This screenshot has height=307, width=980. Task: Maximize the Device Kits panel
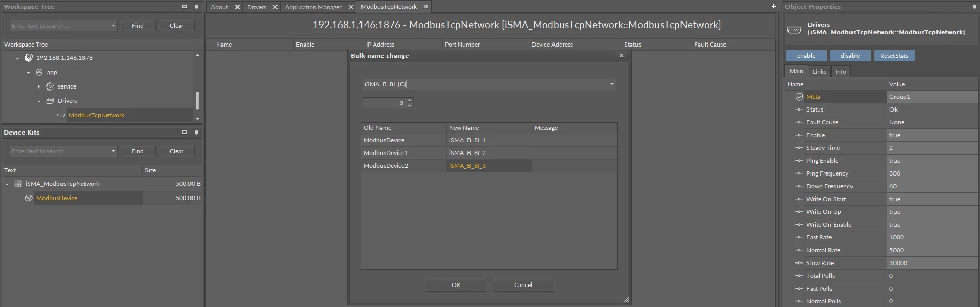click(x=184, y=133)
